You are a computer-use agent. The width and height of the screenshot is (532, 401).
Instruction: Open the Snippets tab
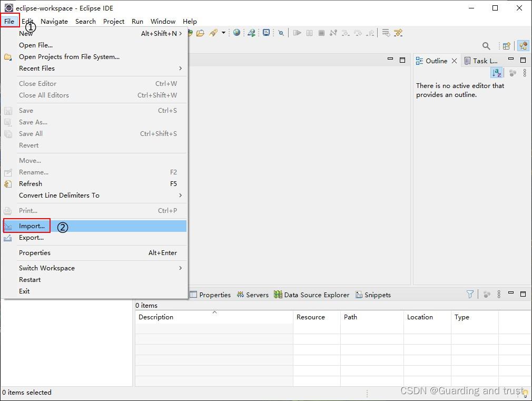pos(373,295)
